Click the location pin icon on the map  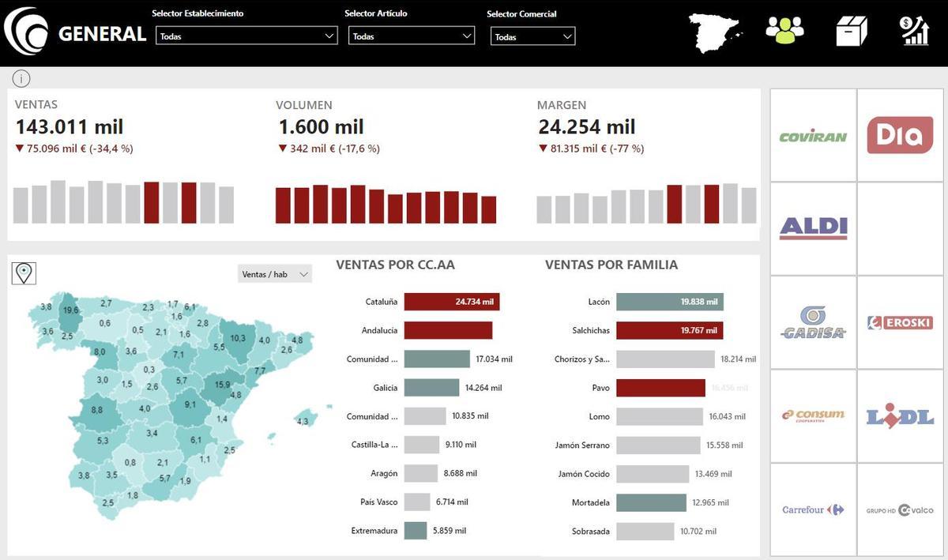coord(24,273)
